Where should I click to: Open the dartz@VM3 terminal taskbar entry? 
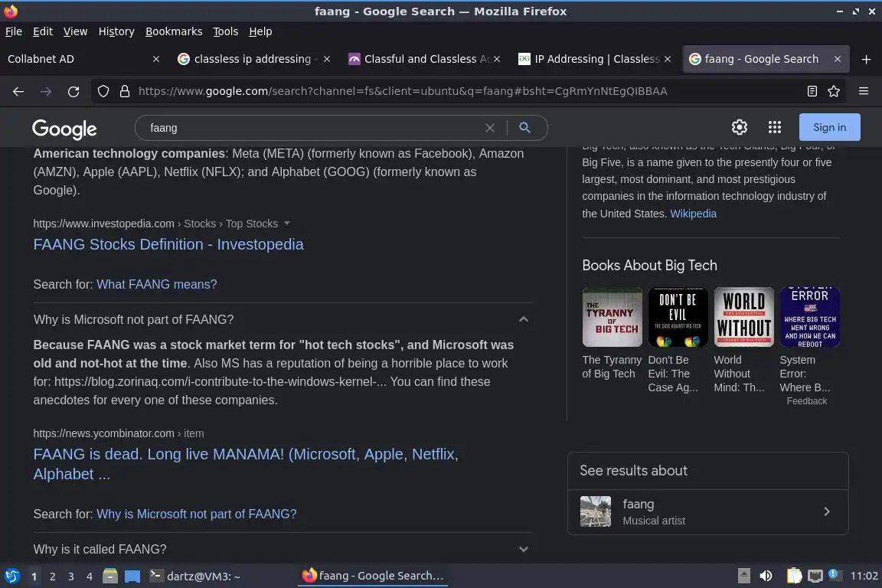tap(194, 576)
